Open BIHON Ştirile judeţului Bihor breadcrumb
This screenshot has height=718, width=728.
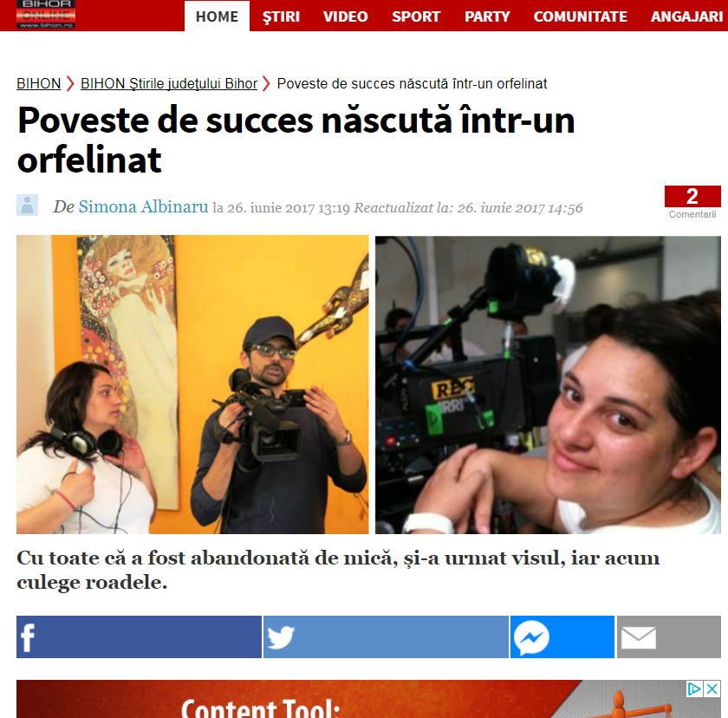pyautogui.click(x=169, y=83)
